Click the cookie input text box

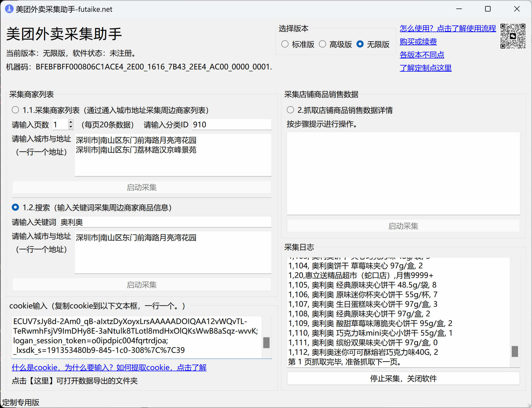click(x=137, y=337)
